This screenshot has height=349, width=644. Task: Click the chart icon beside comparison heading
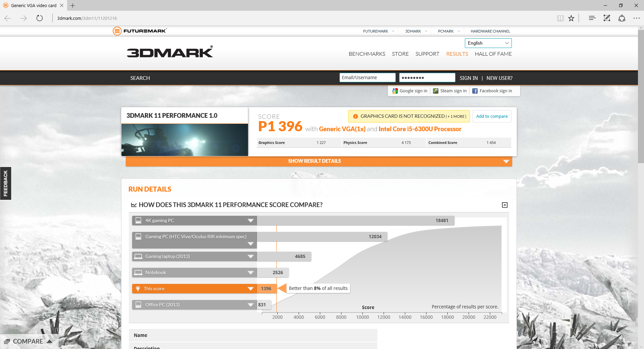pos(134,205)
